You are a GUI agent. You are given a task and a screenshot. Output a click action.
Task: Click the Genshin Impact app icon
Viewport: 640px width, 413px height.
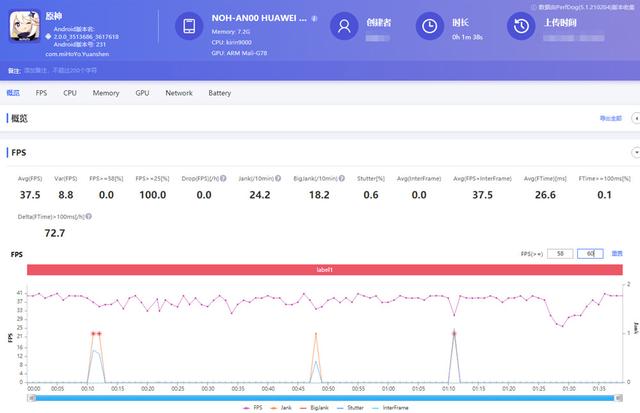(25, 27)
